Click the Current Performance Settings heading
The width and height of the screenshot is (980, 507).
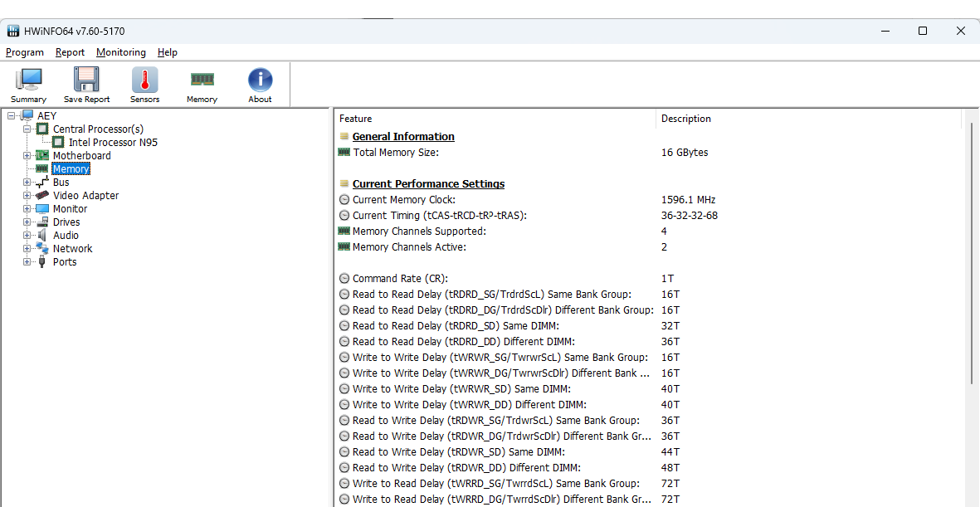pyautogui.click(x=429, y=183)
